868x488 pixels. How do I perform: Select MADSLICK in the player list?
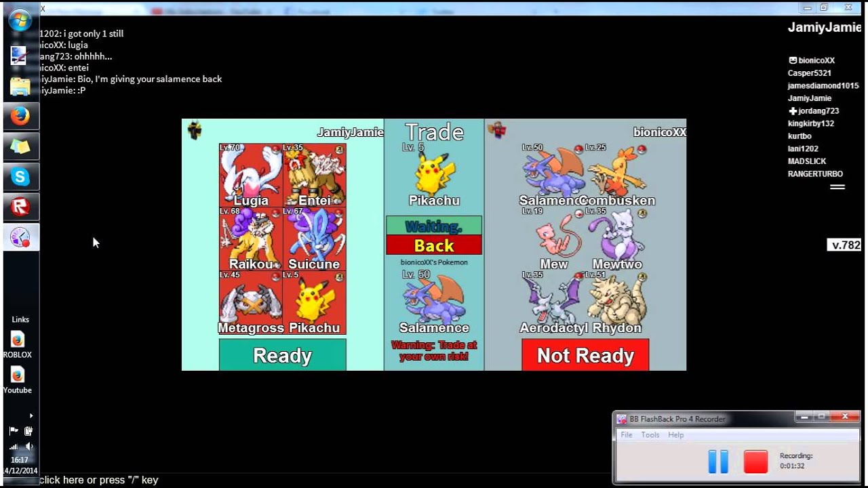pos(807,161)
